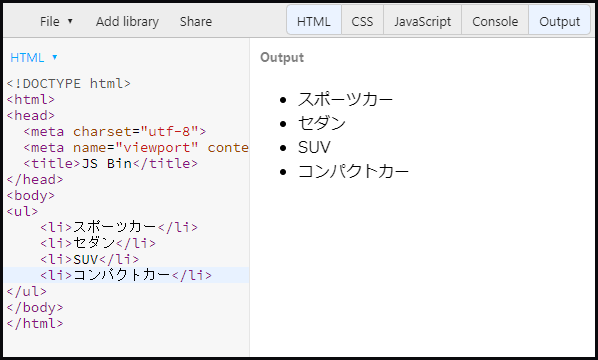Click the Output panel heading
Viewport: 598px width, 360px height.
282,58
